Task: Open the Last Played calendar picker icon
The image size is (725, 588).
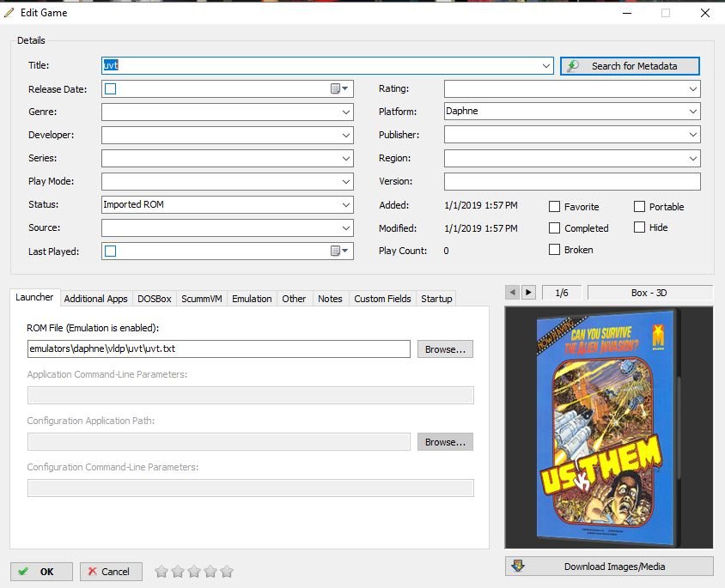Action: point(339,251)
